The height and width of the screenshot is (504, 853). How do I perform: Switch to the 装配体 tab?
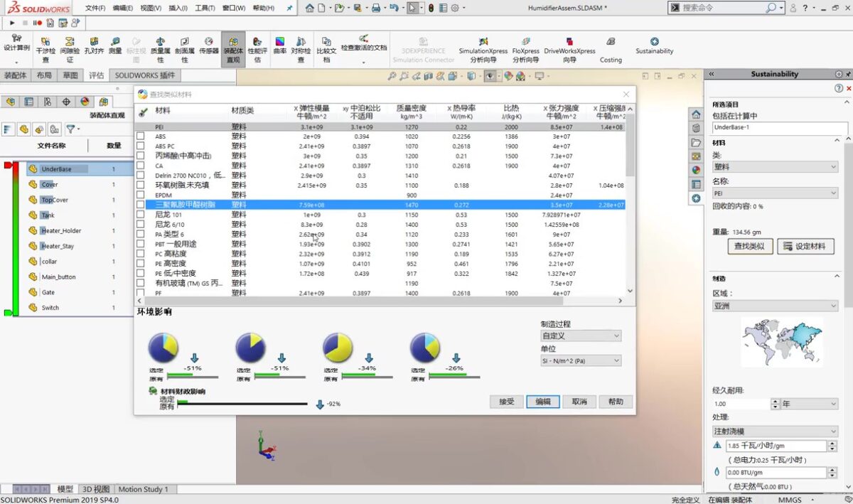tap(15, 75)
